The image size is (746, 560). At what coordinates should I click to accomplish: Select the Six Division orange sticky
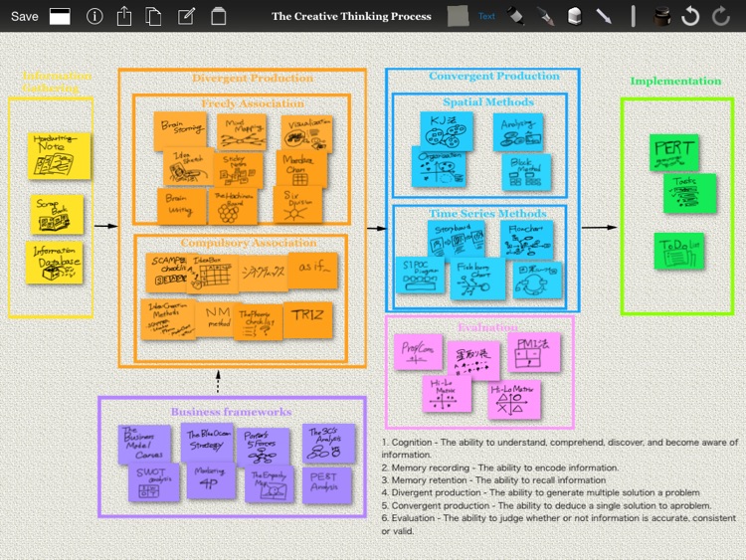tap(297, 205)
